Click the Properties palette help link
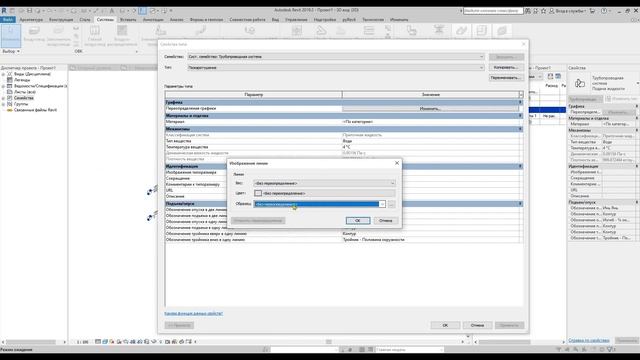Screen dimensions: 640x360 [589, 340]
